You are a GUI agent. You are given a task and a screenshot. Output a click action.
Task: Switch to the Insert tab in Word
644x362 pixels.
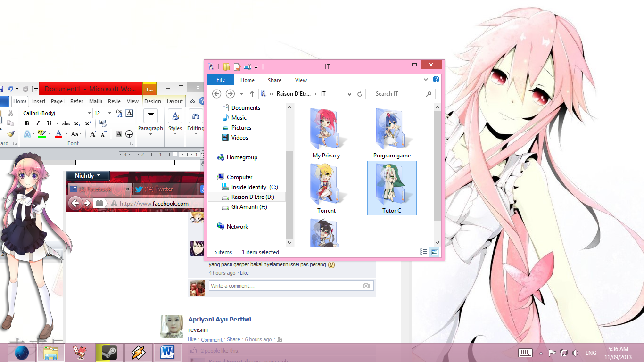pos(39,101)
